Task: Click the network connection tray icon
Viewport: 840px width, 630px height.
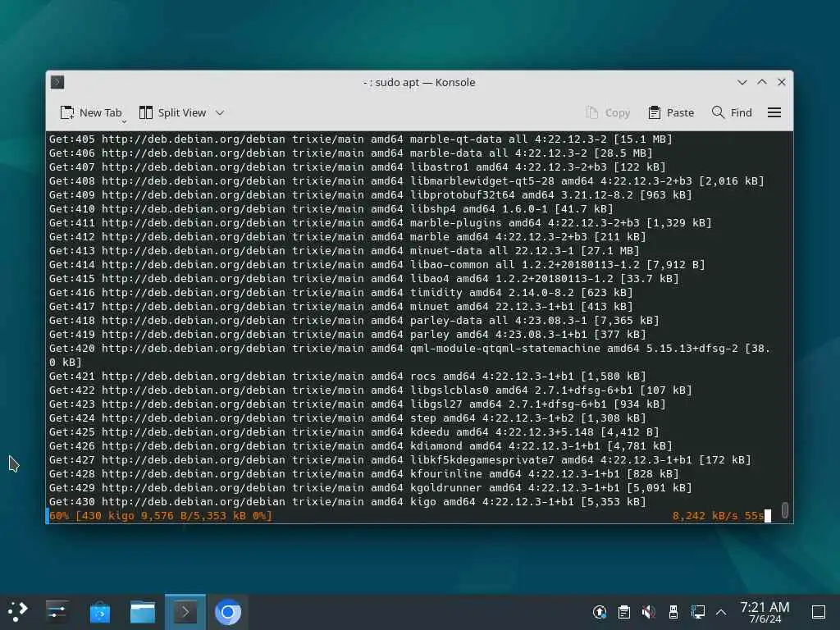Action: (x=697, y=612)
